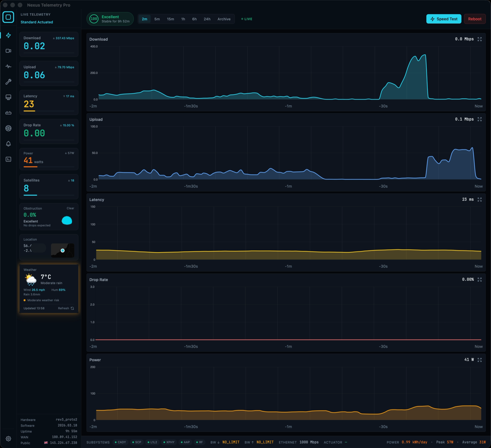Select the camera feed sidebar icon
This screenshot has height=448, width=491.
9,51
